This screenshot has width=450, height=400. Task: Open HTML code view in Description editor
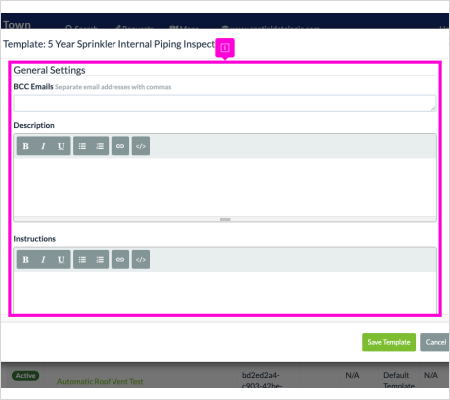tap(141, 146)
